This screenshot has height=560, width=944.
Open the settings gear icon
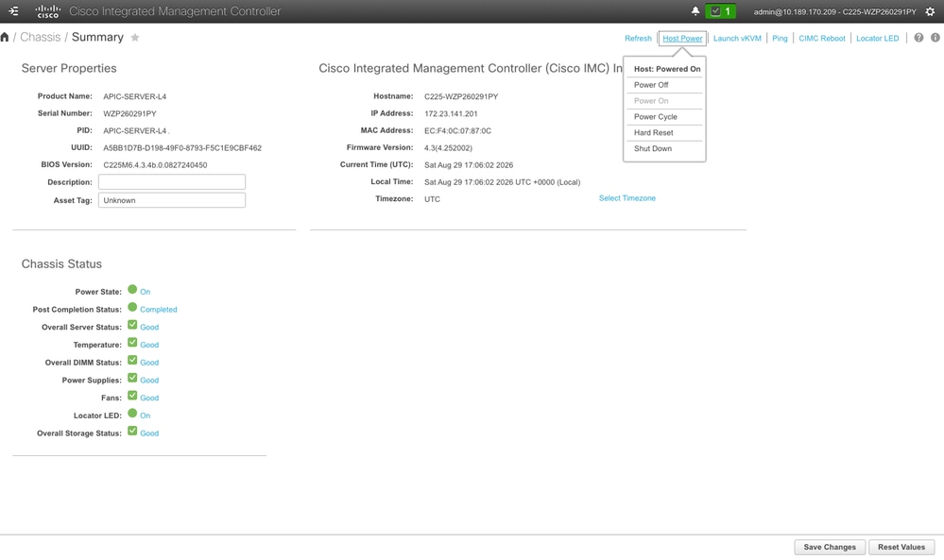(930, 11)
